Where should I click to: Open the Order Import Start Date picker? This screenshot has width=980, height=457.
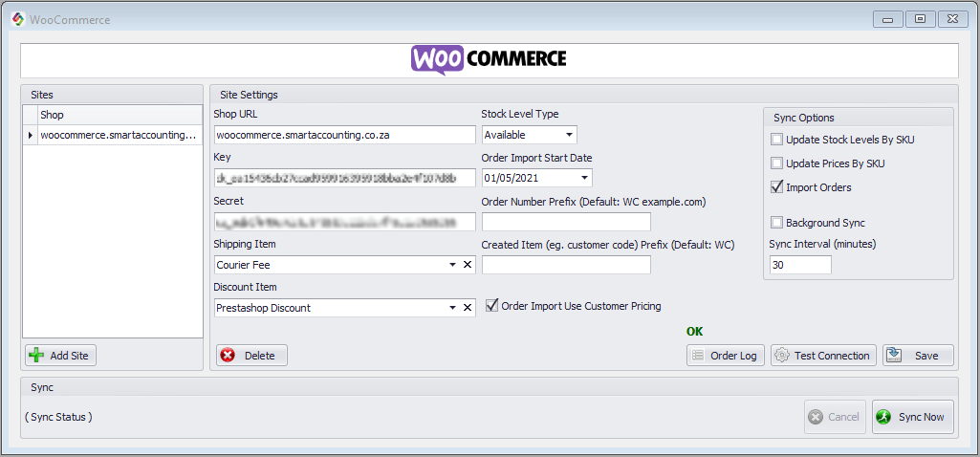click(584, 178)
